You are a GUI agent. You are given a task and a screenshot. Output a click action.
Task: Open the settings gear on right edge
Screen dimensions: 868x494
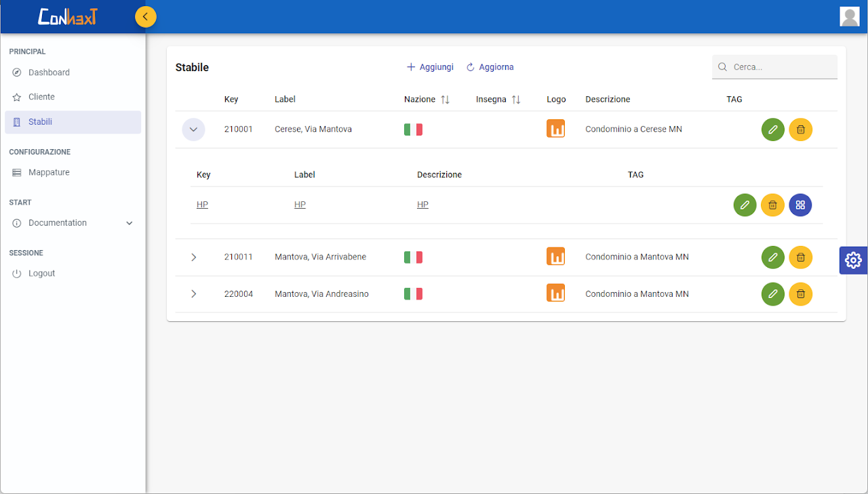pos(853,260)
